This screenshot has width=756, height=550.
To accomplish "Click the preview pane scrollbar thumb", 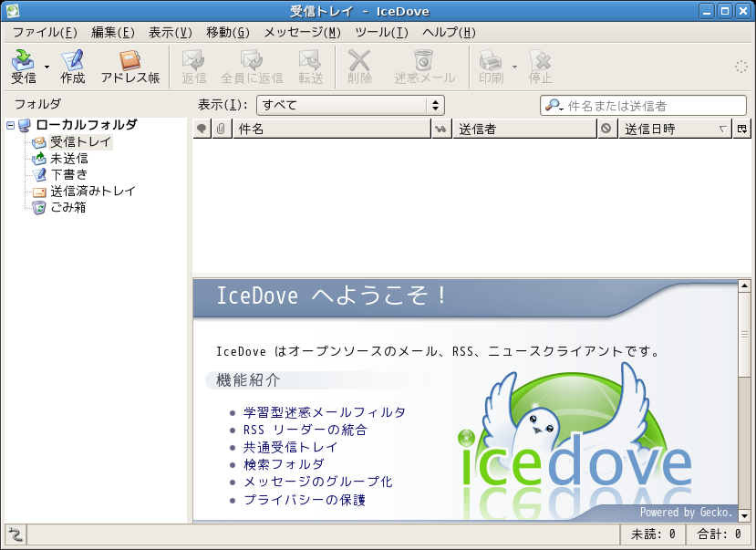I will click(744, 335).
